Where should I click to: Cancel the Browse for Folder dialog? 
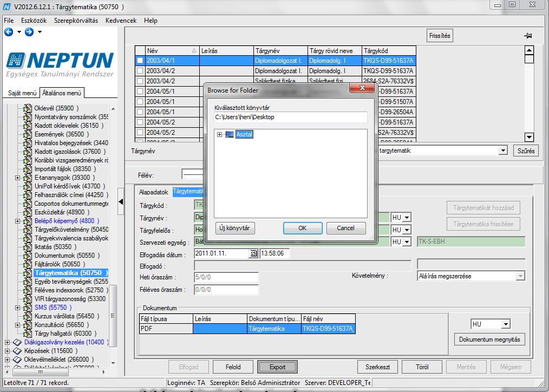[346, 228]
